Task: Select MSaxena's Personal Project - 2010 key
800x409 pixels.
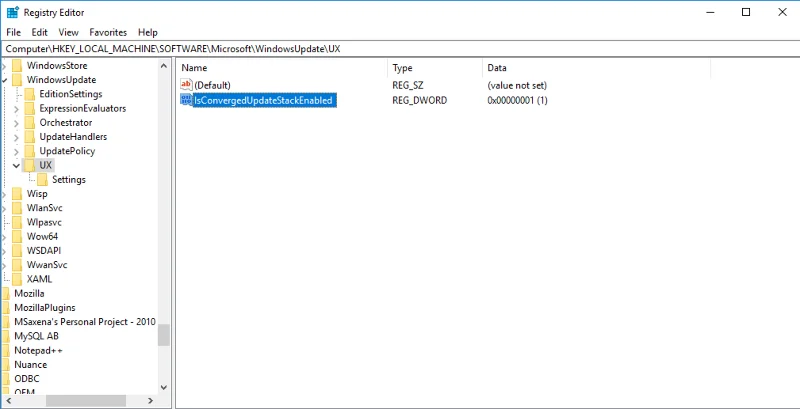Action: tap(85, 322)
